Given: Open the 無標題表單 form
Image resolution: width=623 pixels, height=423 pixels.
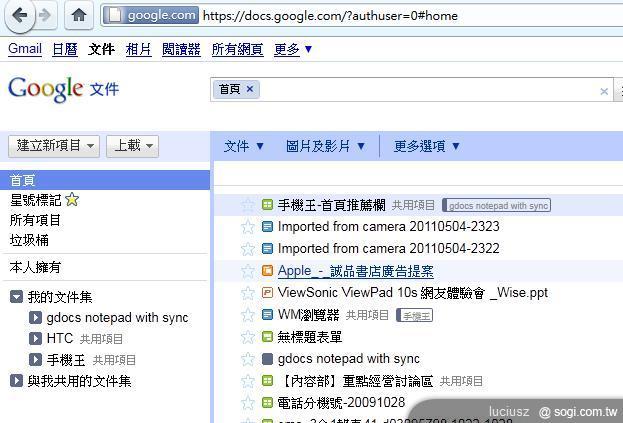Looking at the screenshot, I should point(310,337).
